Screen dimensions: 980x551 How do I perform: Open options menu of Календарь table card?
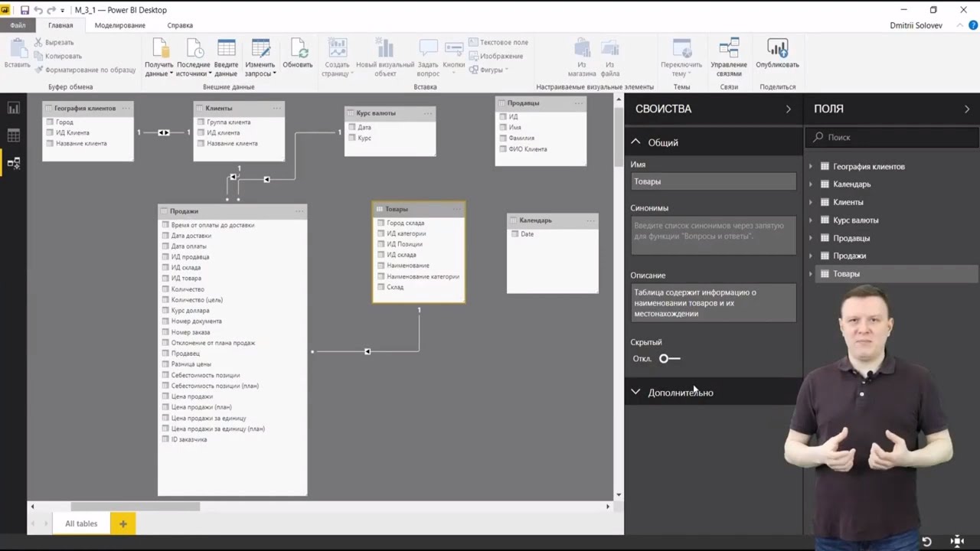pos(590,220)
